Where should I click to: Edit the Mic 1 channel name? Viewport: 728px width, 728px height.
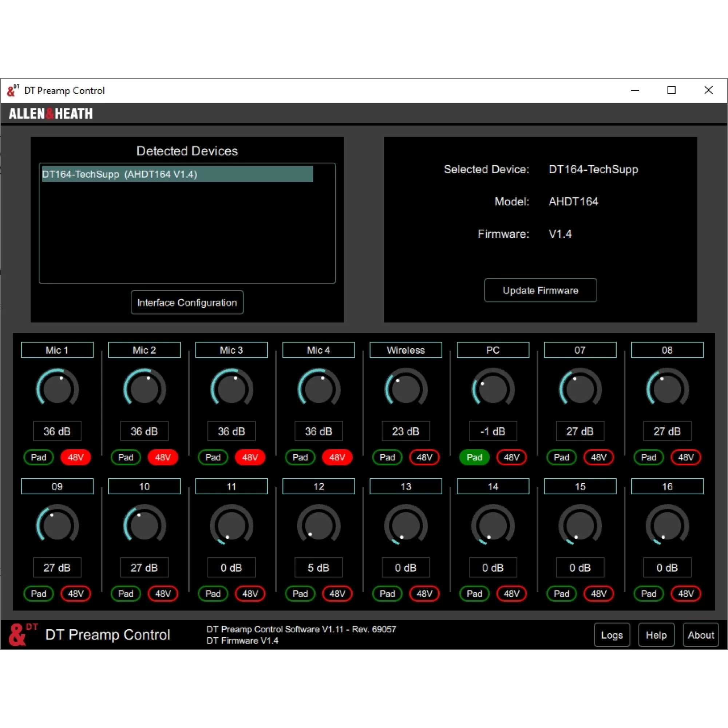[57, 350]
